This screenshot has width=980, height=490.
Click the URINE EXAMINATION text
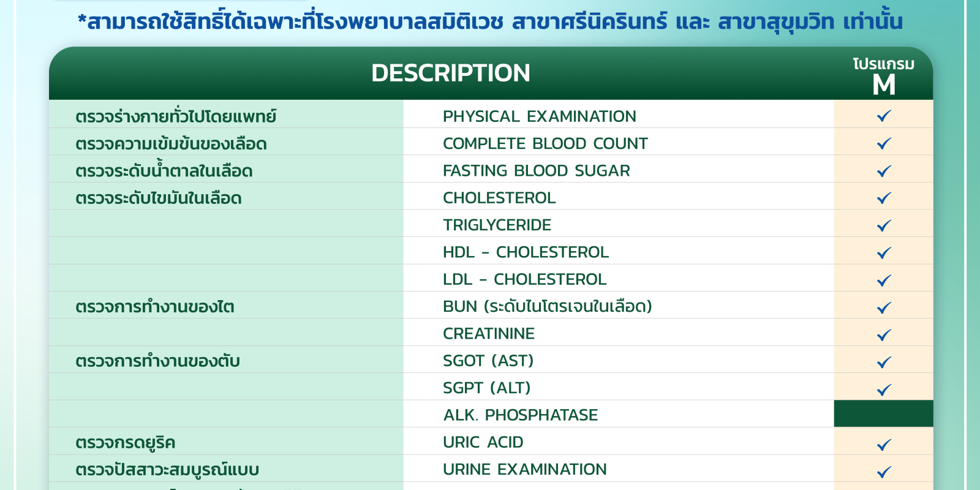pyautogui.click(x=525, y=469)
